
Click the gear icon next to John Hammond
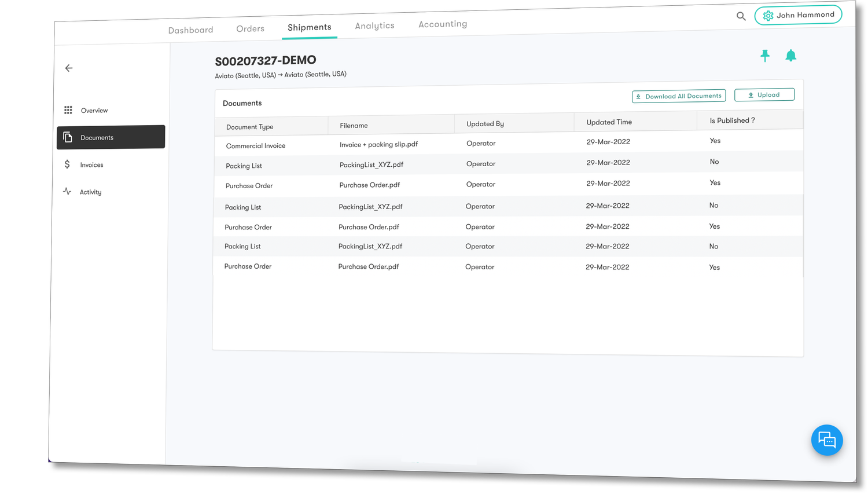pyautogui.click(x=768, y=15)
